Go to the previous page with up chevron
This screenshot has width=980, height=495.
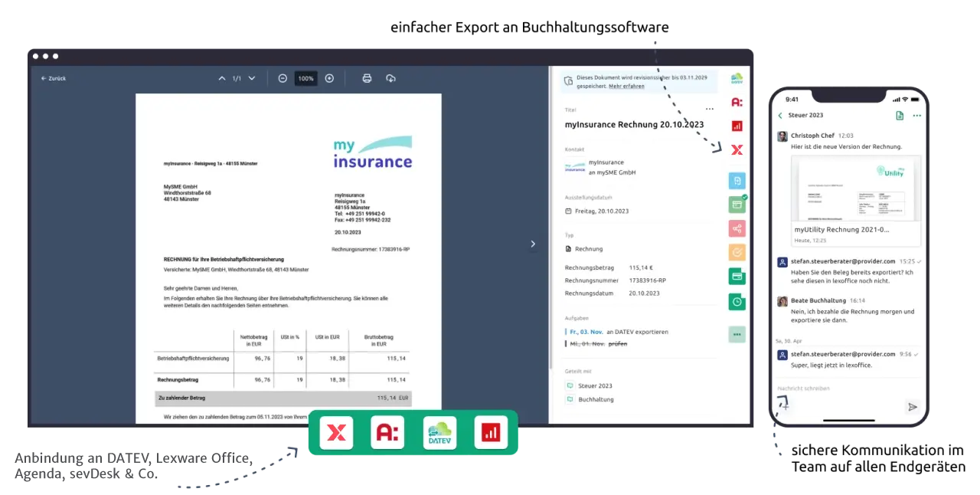click(x=222, y=78)
